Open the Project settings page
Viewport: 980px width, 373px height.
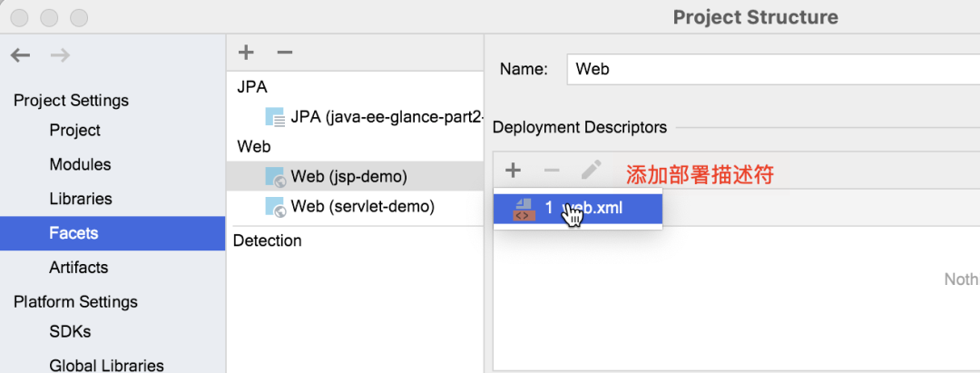coord(75,131)
